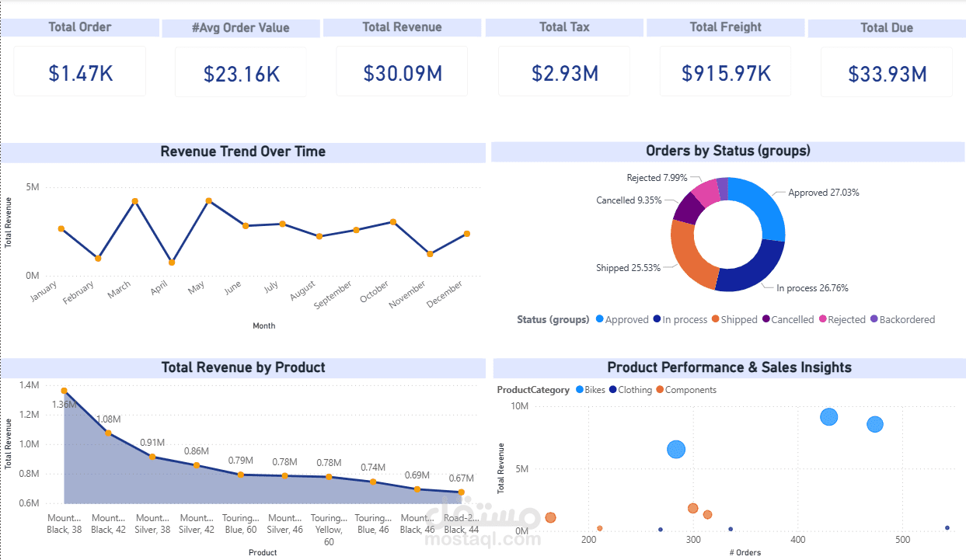Image resolution: width=966 pixels, height=560 pixels.
Task: Click the Mount... Black, 38 data point
Action: (x=64, y=391)
